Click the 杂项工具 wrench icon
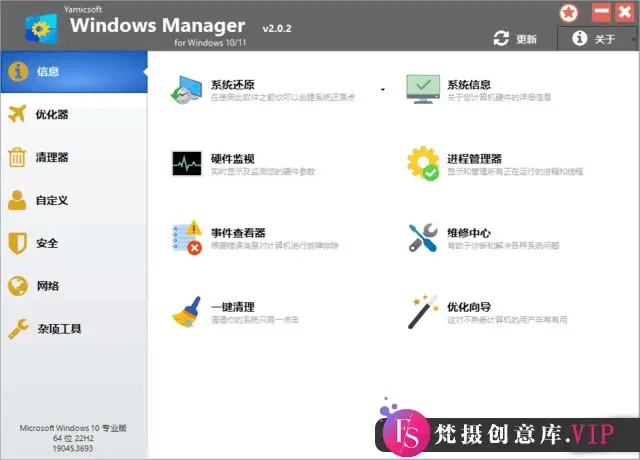This screenshot has height=460, width=640. pos(18,329)
